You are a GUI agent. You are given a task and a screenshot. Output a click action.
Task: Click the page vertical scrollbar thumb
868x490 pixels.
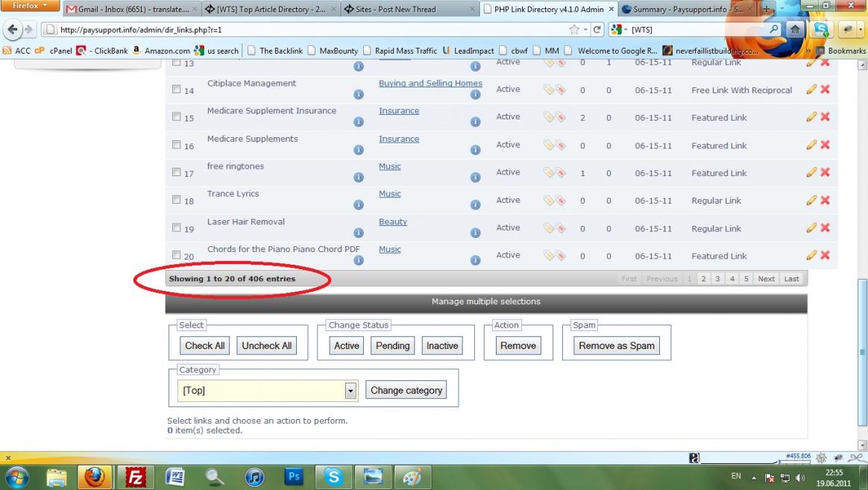pos(862,352)
